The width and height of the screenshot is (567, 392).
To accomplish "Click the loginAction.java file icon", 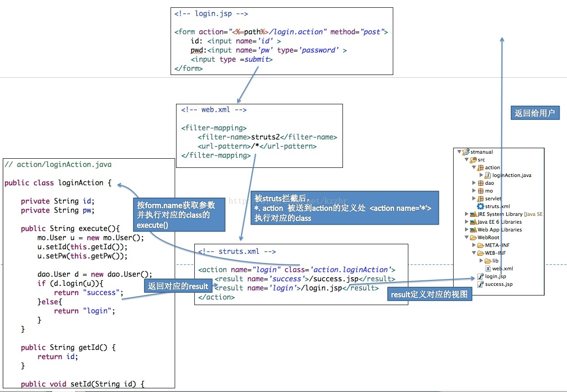I will point(488,175).
